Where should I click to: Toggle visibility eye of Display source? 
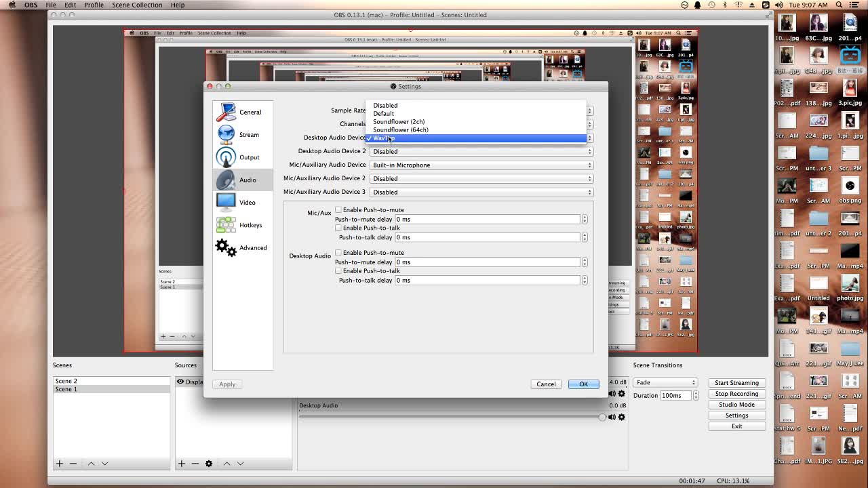(180, 382)
